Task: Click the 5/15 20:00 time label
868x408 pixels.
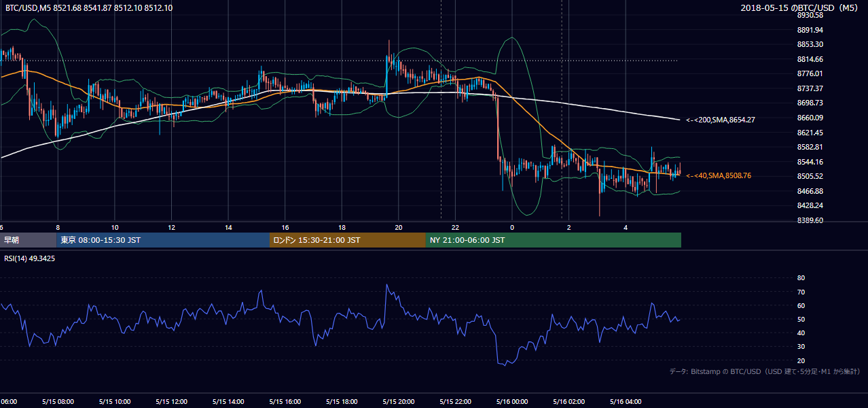Action: (x=398, y=402)
